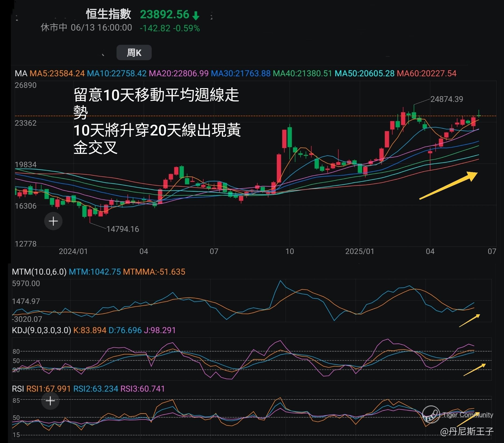Click the KDJ 80 level label

(16, 351)
